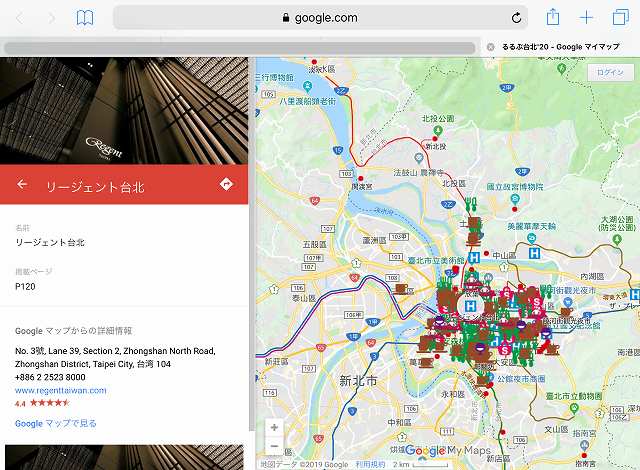This screenshot has height=470, width=640.
Task: Click the ログイン button on map
Action: click(611, 72)
